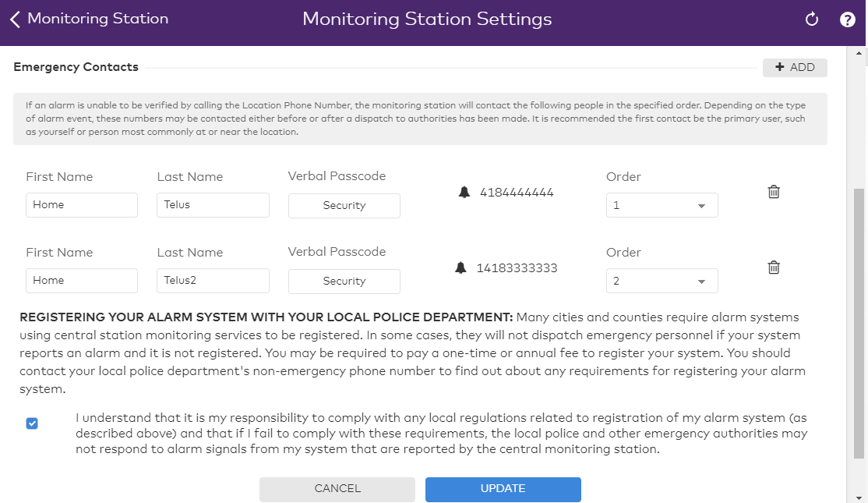
Task: Click the vertical scrollbar thumb
Action: click(859, 324)
